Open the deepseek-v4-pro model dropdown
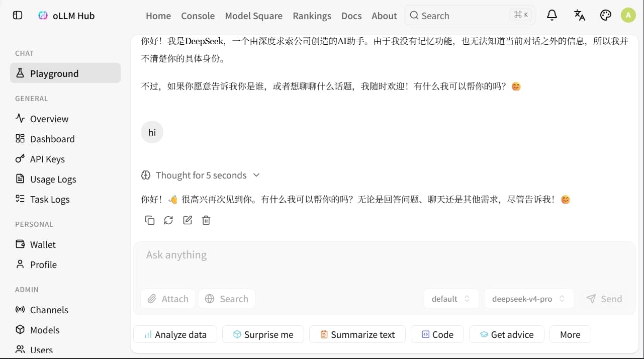Viewport: 644px width, 359px height. [528, 299]
